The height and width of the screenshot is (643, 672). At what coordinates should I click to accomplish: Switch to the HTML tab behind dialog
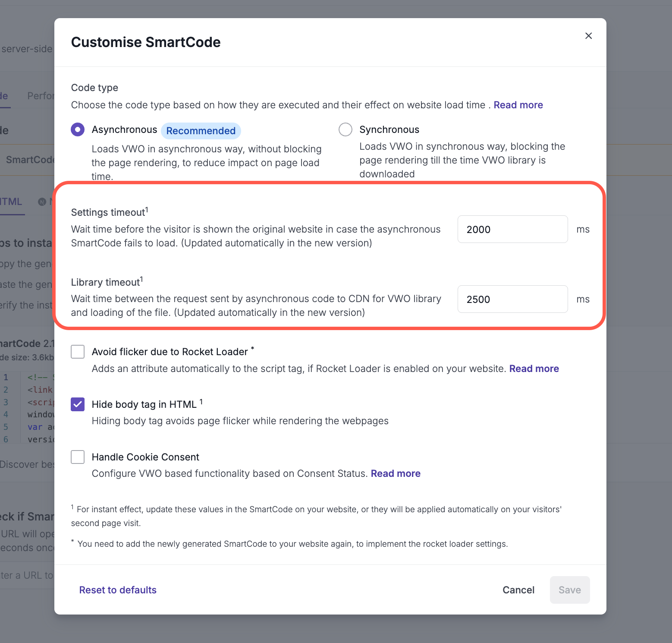[10, 202]
